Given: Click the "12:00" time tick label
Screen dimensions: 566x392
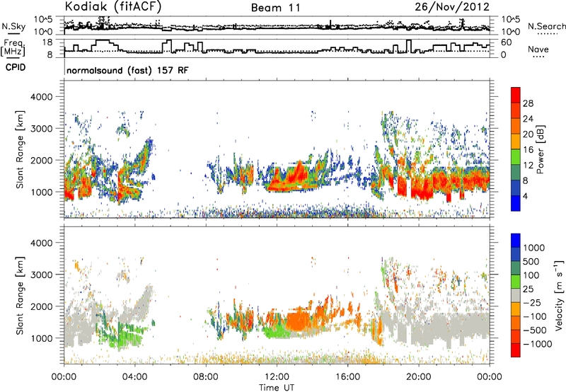Looking at the screenshot, I should tap(277, 377).
